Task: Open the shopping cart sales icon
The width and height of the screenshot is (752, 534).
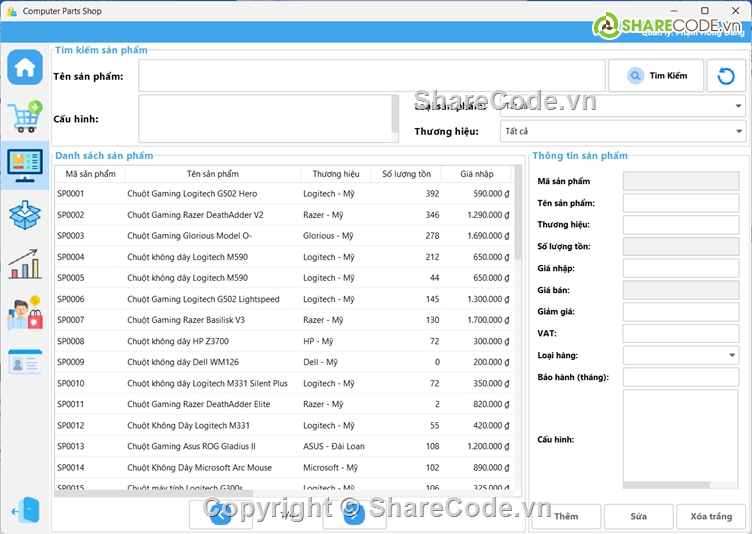Action: tap(25, 117)
